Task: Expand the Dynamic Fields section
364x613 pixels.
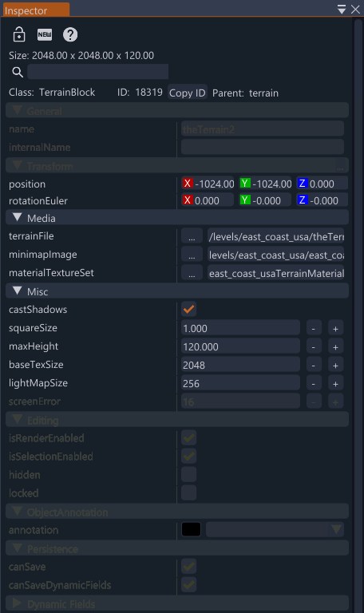Action: point(17,603)
